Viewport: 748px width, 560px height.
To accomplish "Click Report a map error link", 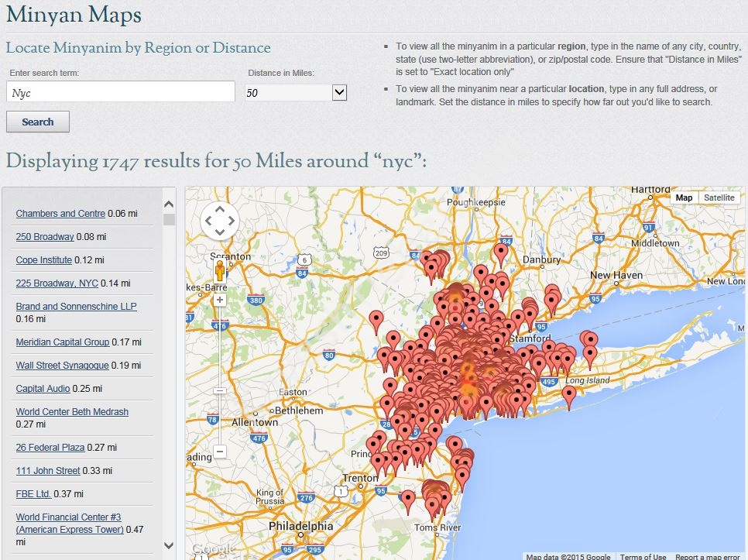I will point(707,556).
